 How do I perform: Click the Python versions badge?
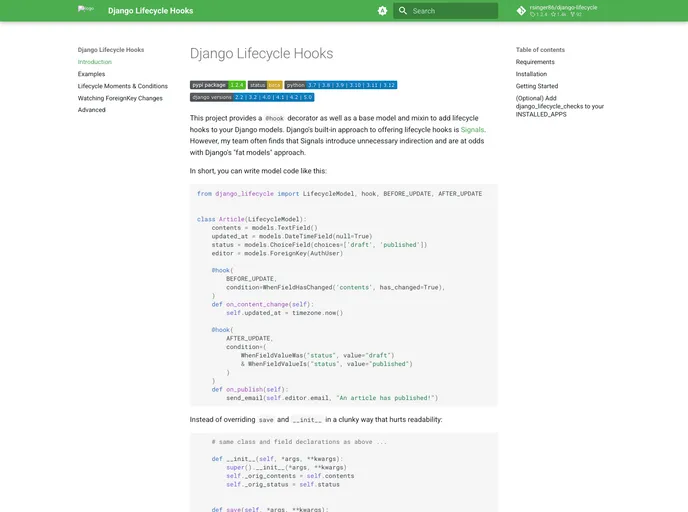pyautogui.click(x=340, y=85)
